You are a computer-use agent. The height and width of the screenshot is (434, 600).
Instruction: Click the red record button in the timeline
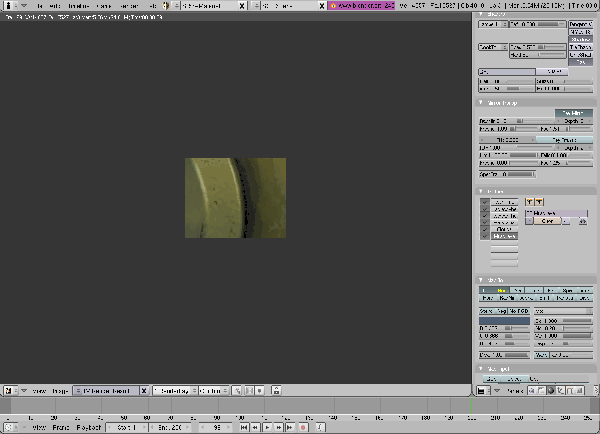[x=303, y=427]
